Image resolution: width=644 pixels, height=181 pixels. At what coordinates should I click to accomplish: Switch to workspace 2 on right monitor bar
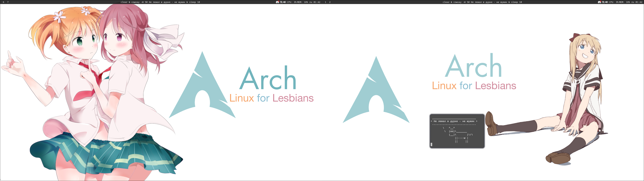click(330, 2)
